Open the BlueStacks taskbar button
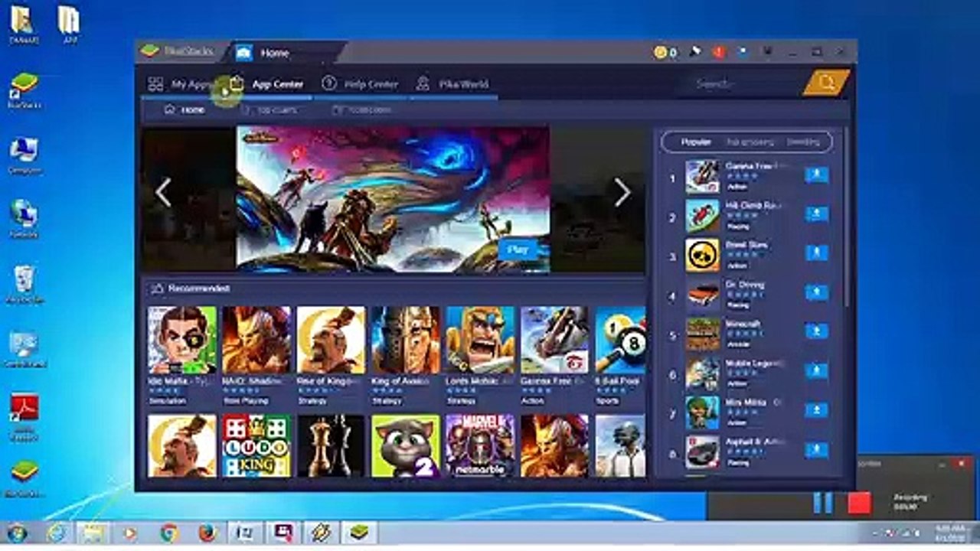This screenshot has width=980, height=551. (x=358, y=533)
